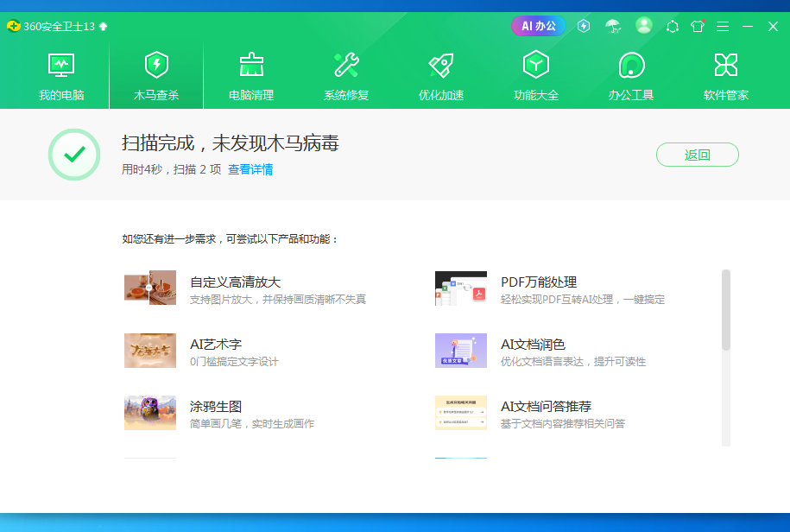Open the 电脑清理 broom icon
790x532 pixels.
251,65
